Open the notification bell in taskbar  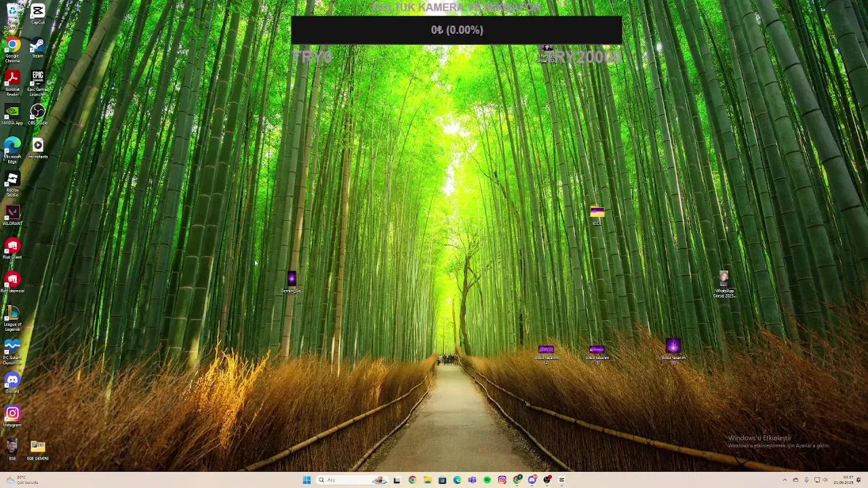pos(859,480)
